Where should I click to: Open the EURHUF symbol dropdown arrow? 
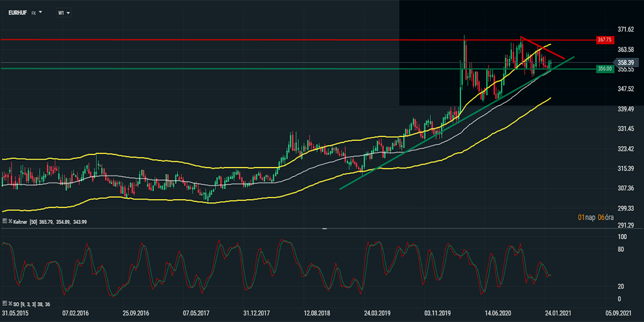[x=40, y=12]
